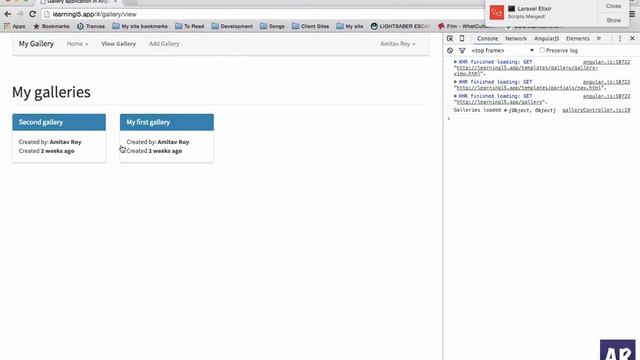Open the Tranvas bookmark
This screenshot has height=360, width=640.
click(x=91, y=26)
